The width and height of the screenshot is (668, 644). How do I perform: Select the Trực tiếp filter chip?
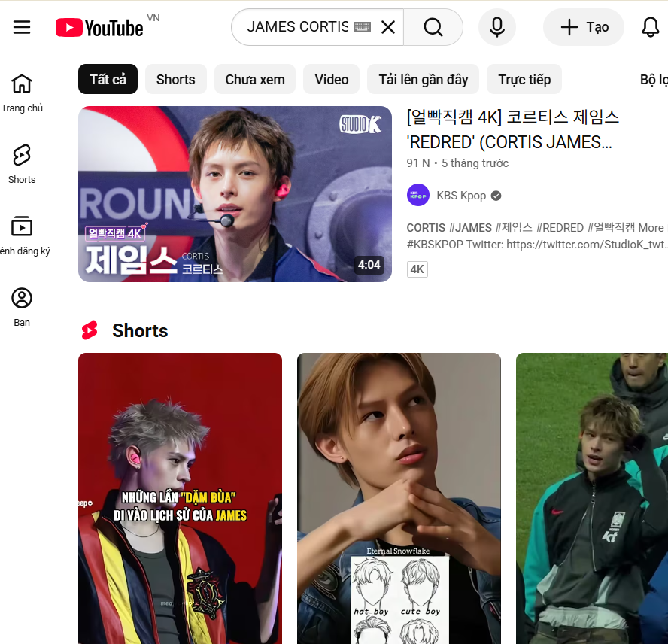(524, 79)
